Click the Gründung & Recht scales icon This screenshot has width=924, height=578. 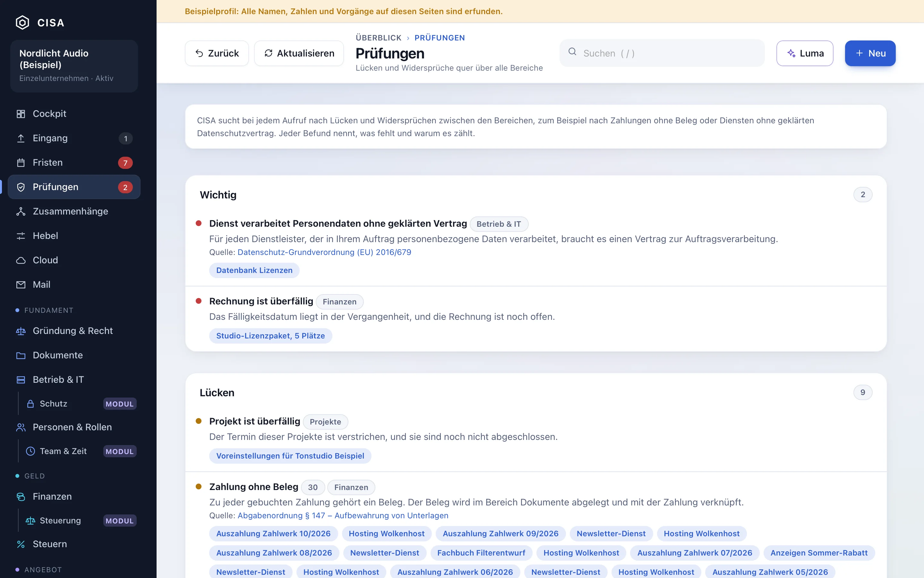pos(21,331)
